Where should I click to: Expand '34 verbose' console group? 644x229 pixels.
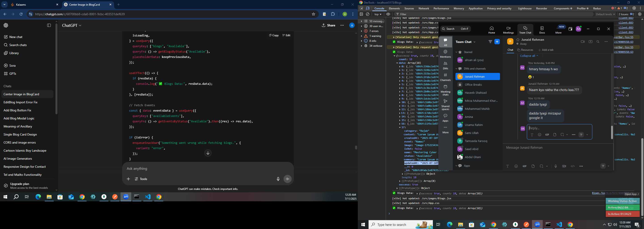(x=362, y=46)
